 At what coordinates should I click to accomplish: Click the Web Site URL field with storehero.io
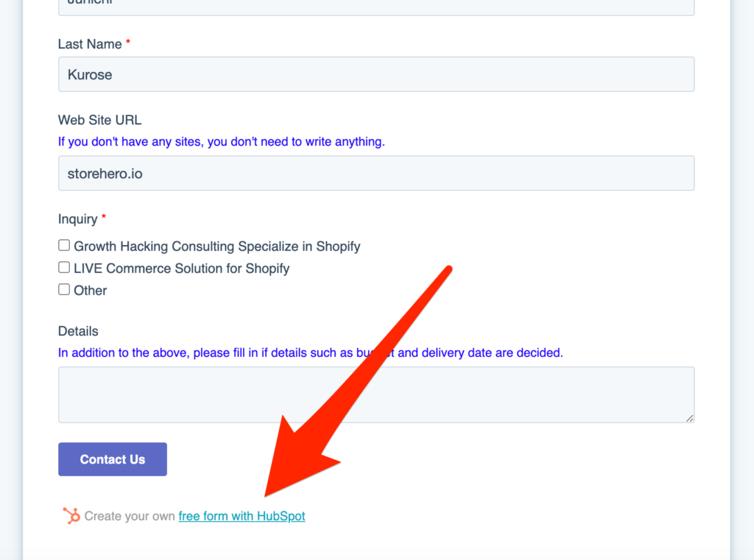pyautogui.click(x=376, y=173)
